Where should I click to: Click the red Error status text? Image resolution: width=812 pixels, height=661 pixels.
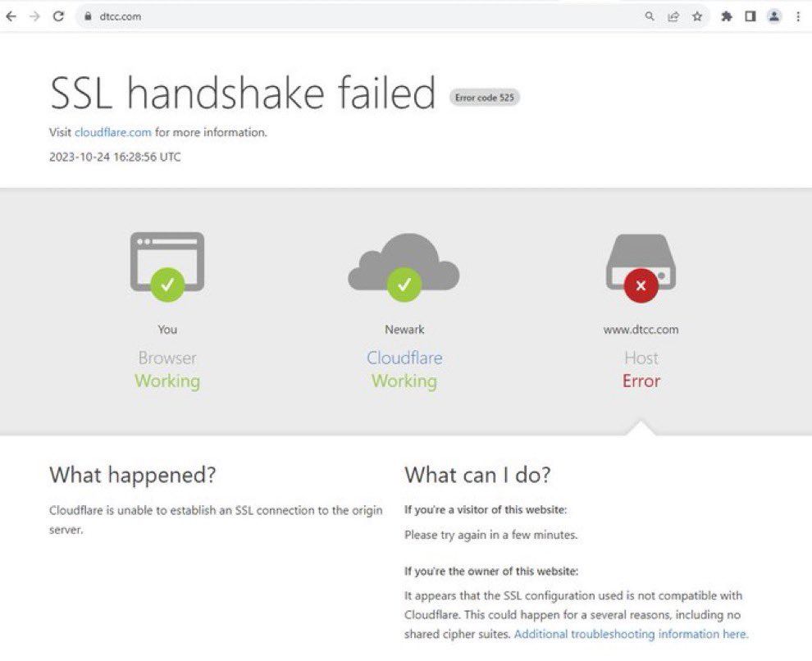641,381
